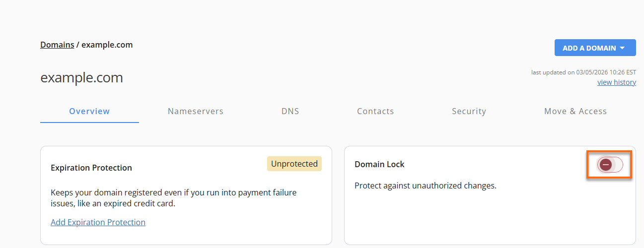Click Add Expiration Protection link
The height and width of the screenshot is (248, 644).
pyautogui.click(x=98, y=222)
